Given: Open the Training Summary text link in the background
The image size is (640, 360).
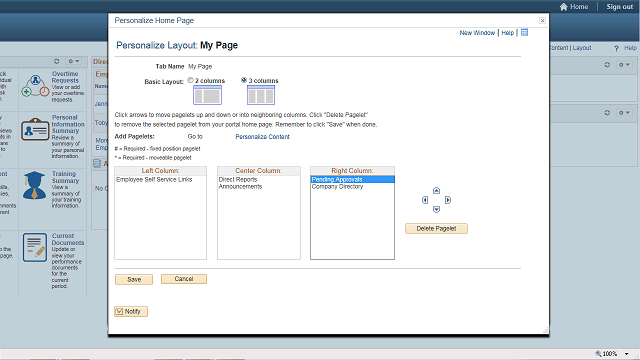Looking at the screenshot, I should pos(65,177).
